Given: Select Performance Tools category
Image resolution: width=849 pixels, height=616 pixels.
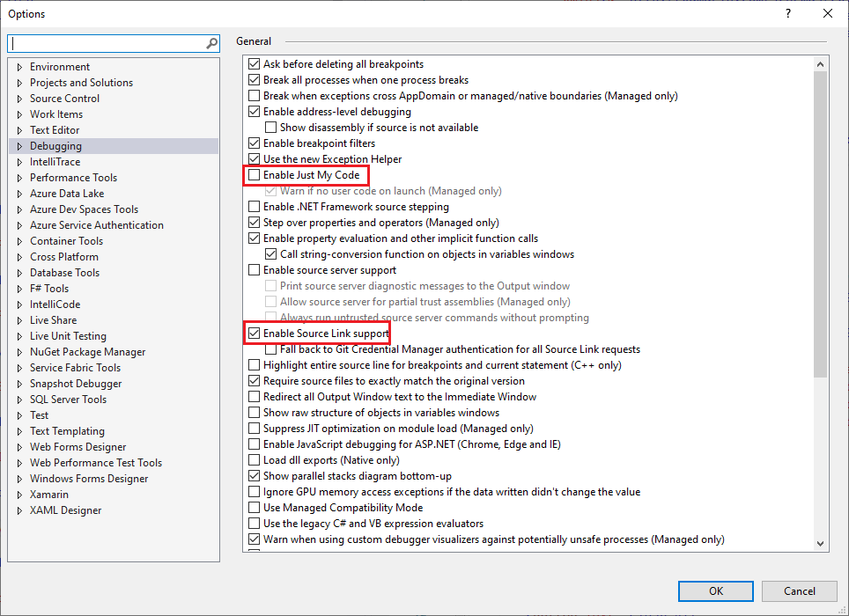Looking at the screenshot, I should pos(73,178).
